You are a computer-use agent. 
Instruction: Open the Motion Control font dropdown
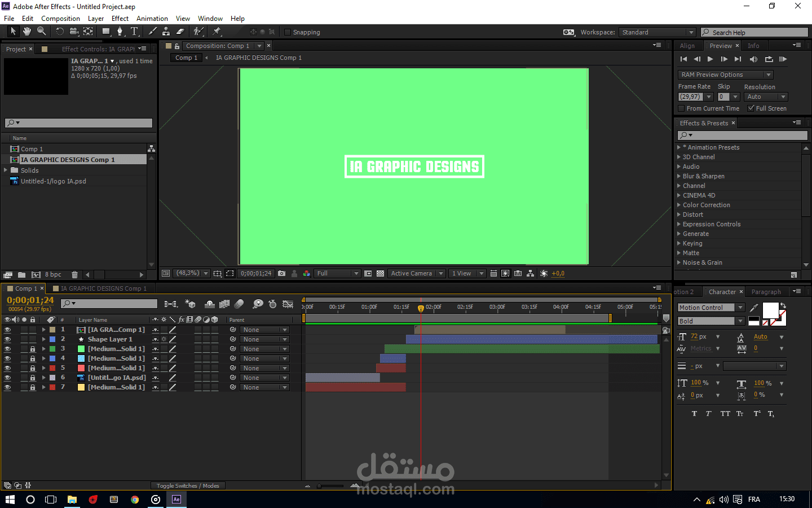(x=710, y=308)
